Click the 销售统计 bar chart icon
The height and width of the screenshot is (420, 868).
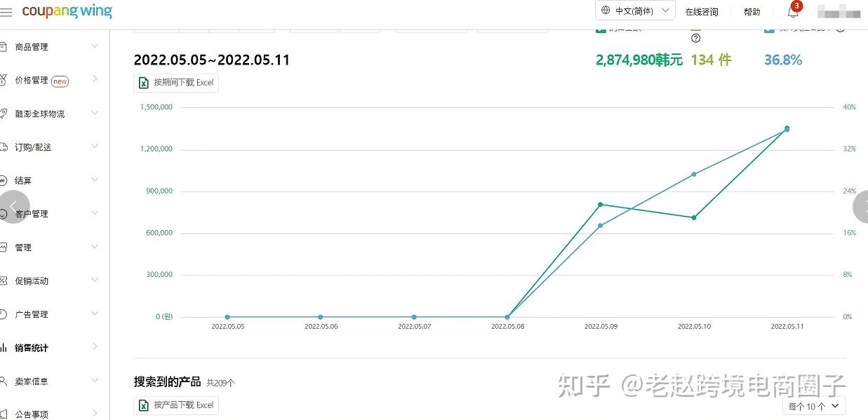point(4,348)
